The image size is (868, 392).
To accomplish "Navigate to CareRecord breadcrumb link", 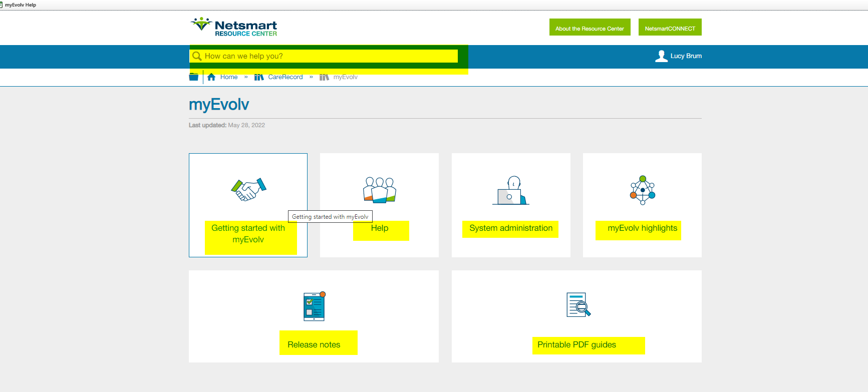I will pyautogui.click(x=285, y=77).
